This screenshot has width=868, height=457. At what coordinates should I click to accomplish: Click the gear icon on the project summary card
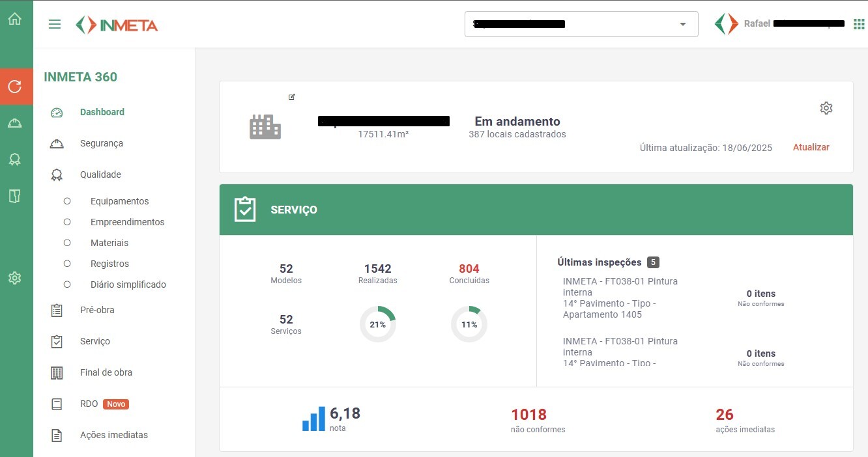[826, 108]
